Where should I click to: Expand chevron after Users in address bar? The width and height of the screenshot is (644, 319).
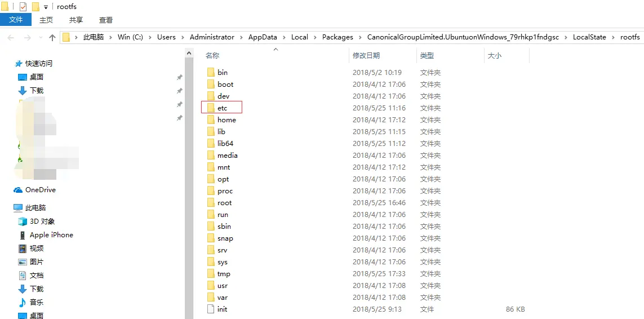click(183, 37)
